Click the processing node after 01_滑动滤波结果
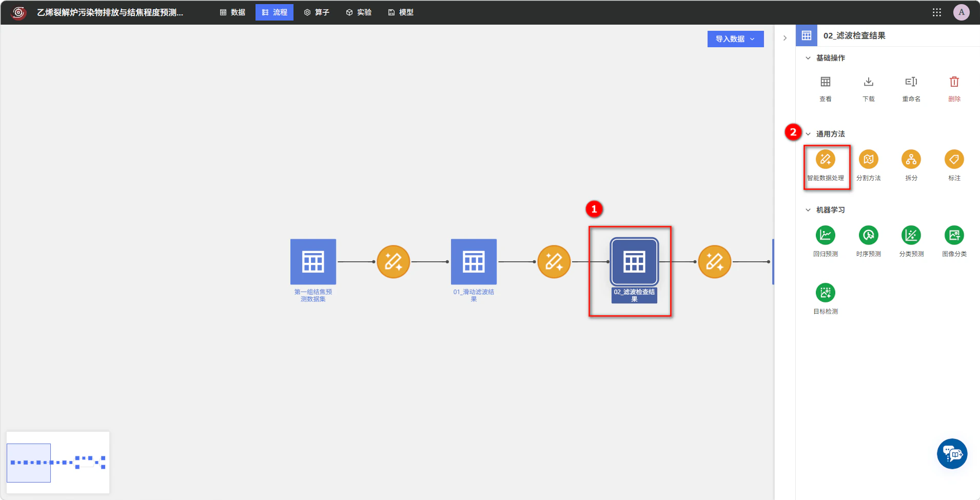This screenshot has width=980, height=500. point(554,262)
